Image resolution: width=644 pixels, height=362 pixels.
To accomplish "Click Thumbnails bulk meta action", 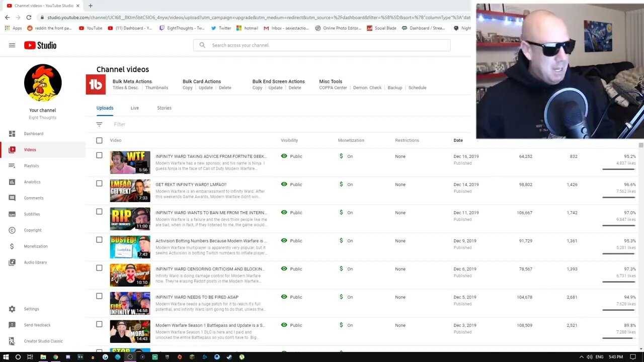I will pos(157,87).
